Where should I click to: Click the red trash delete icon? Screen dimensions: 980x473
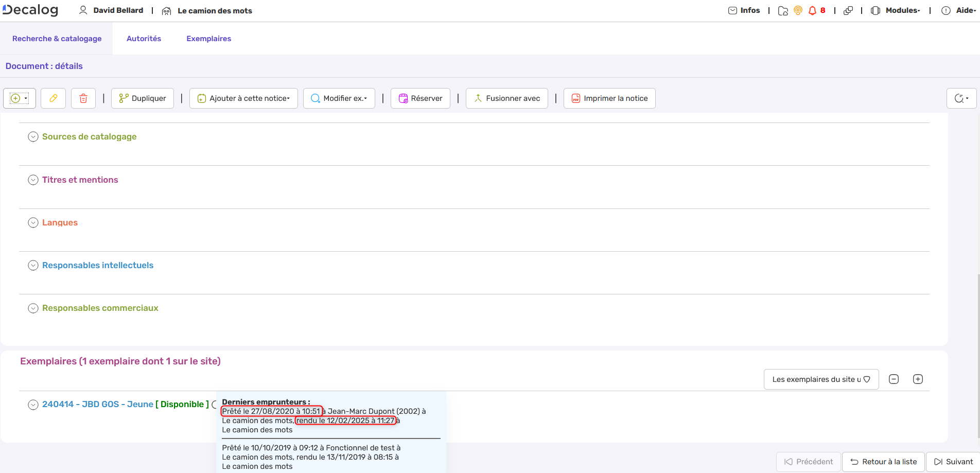pyautogui.click(x=83, y=98)
